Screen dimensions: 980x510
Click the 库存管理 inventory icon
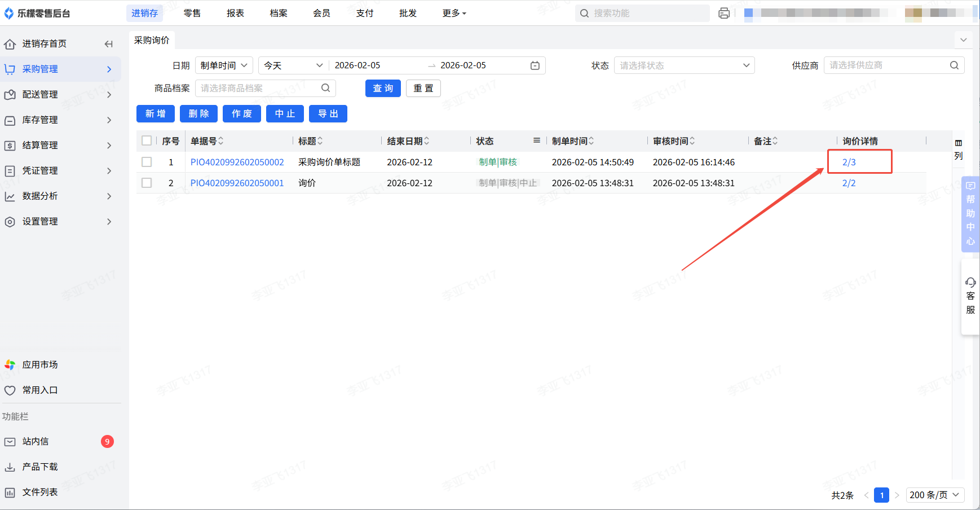point(10,120)
